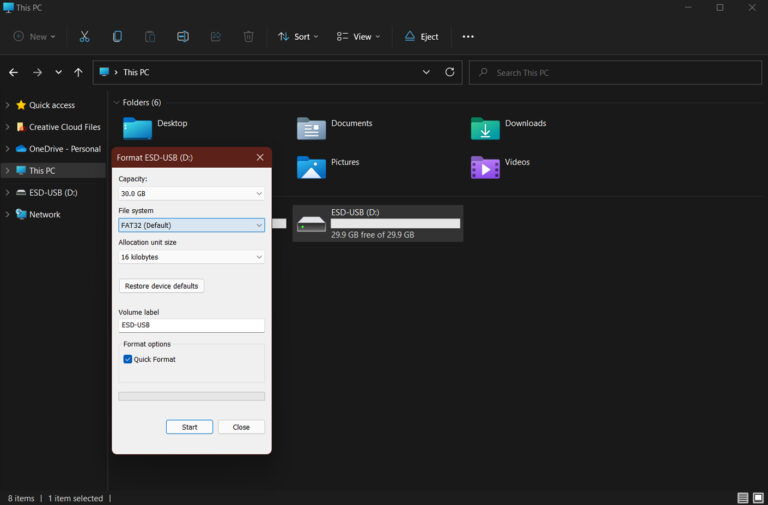Open the View menu
This screenshot has height=505, width=768.
point(357,37)
